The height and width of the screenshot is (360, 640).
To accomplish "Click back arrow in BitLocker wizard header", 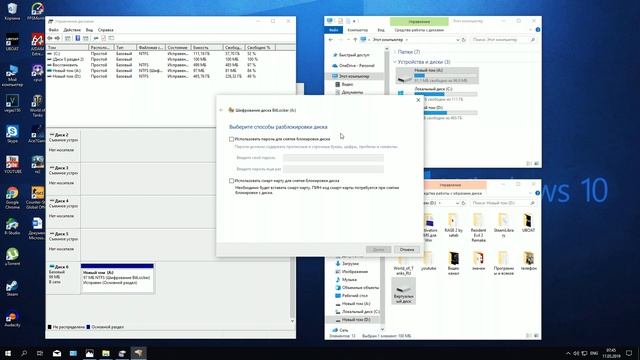I will click(221, 110).
